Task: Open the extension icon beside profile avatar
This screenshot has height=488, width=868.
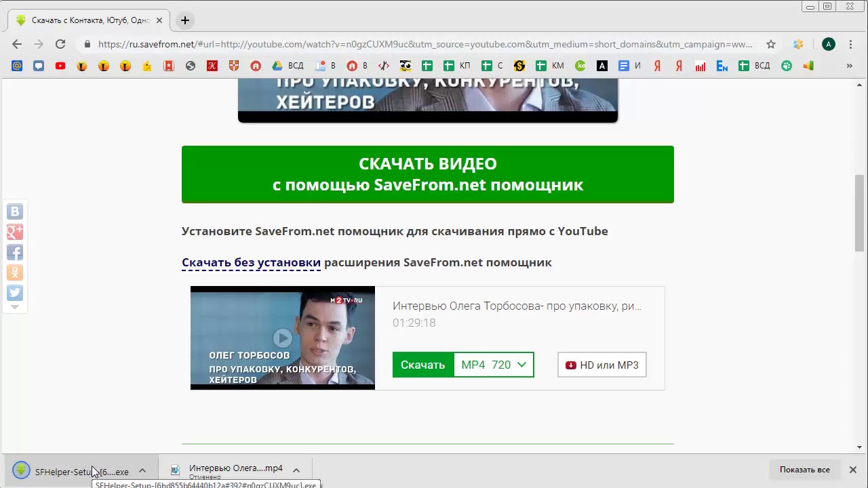Action: click(x=798, y=44)
